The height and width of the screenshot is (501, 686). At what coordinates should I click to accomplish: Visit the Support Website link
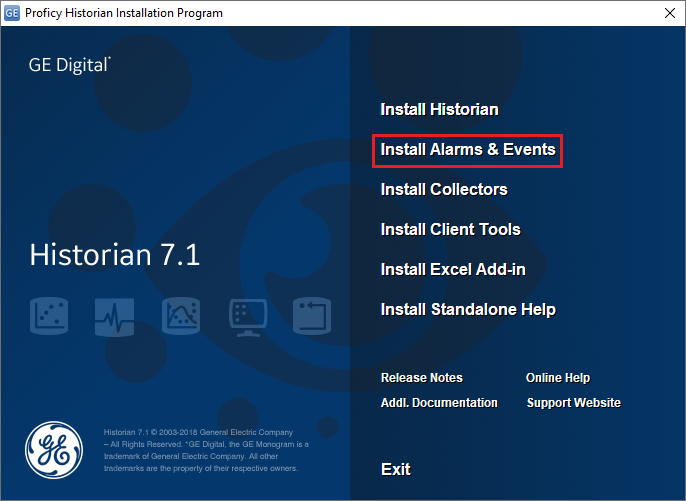point(574,403)
